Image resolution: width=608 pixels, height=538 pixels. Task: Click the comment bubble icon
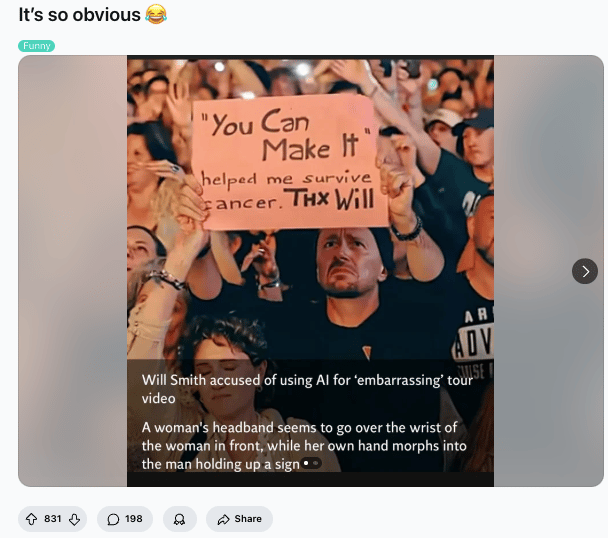(113, 519)
